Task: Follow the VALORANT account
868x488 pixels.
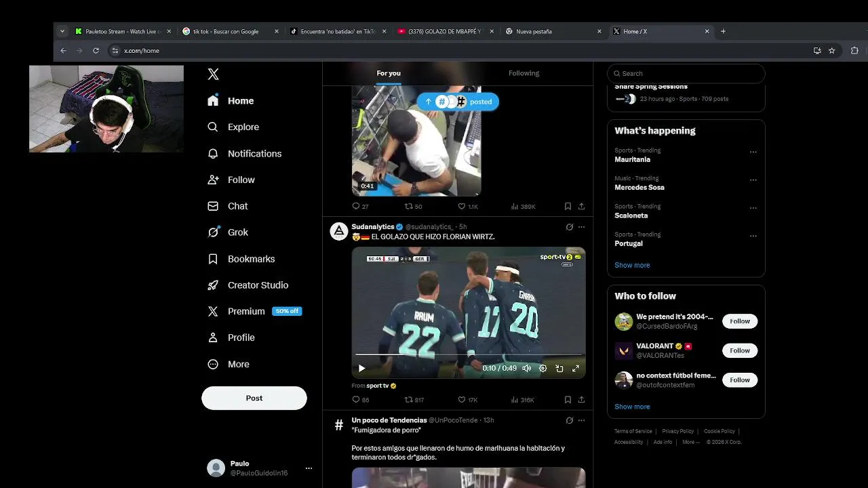Action: [740, 350]
